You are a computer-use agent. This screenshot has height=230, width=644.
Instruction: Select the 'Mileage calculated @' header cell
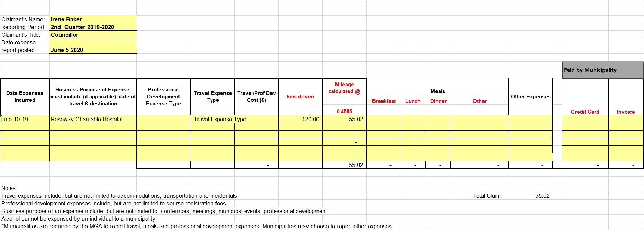344,88
